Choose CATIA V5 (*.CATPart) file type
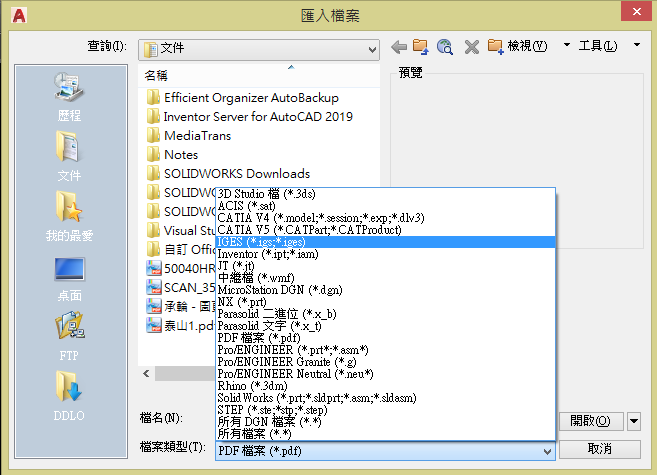Image resolution: width=657 pixels, height=475 pixels. [x=385, y=230]
